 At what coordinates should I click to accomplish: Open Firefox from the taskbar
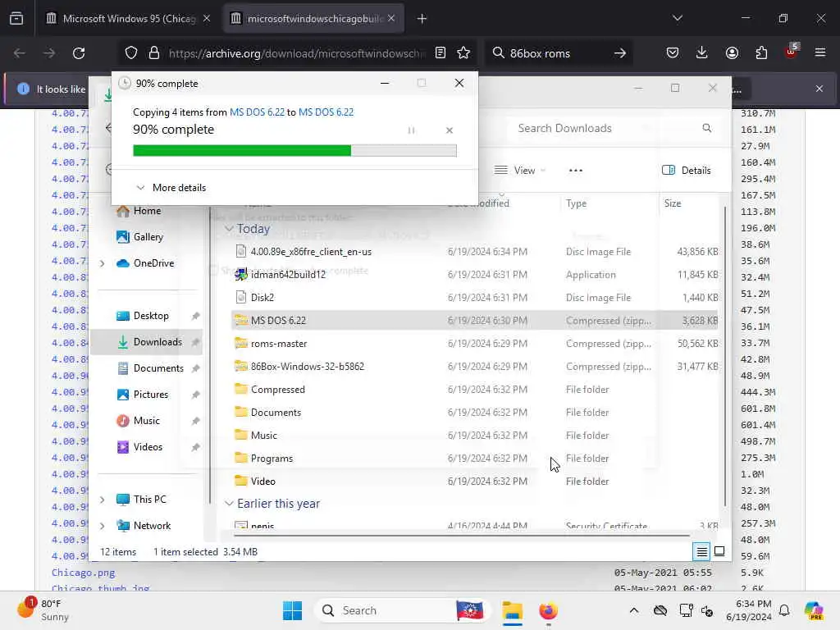[548, 610]
